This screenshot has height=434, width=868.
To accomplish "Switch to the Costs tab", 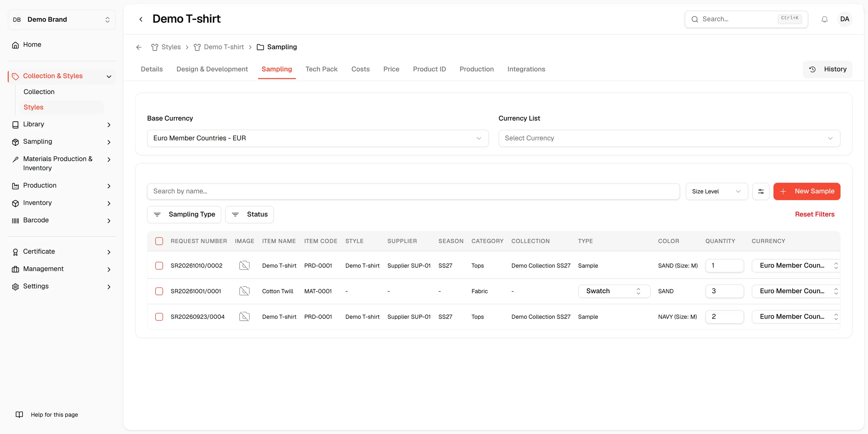I will click(x=360, y=69).
